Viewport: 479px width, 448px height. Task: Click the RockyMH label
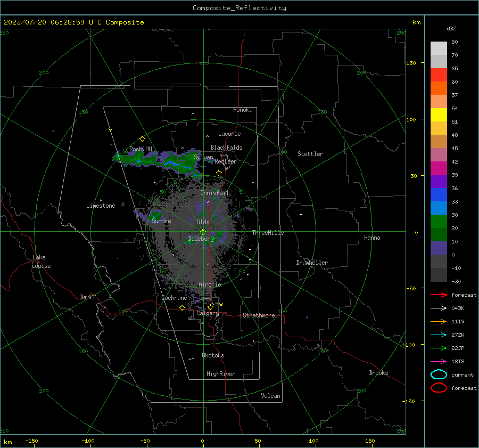click(x=141, y=149)
